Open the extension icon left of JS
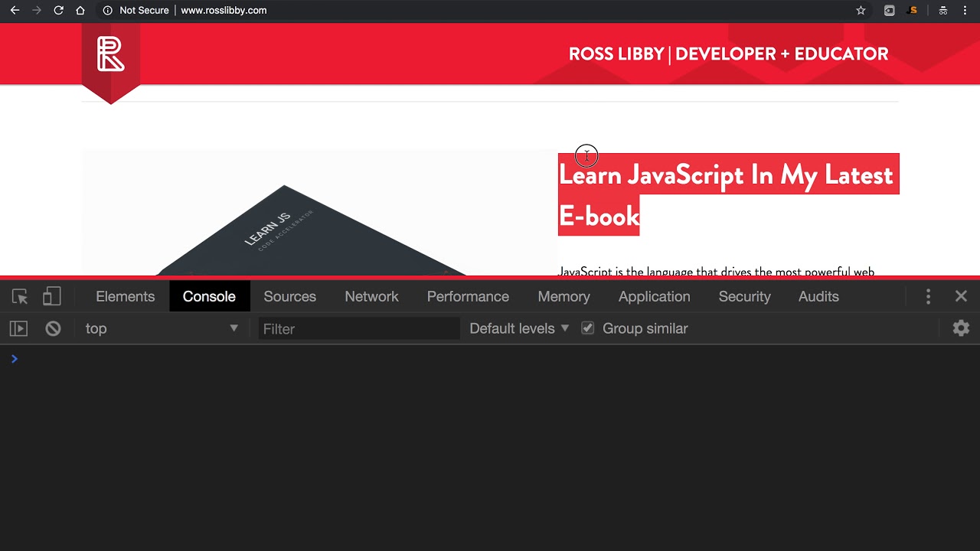 [x=889, y=11]
